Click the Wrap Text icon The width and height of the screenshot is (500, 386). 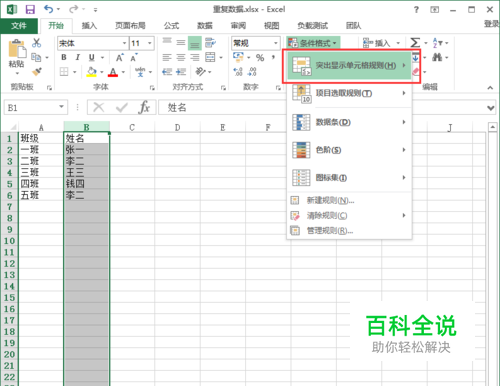[210, 43]
